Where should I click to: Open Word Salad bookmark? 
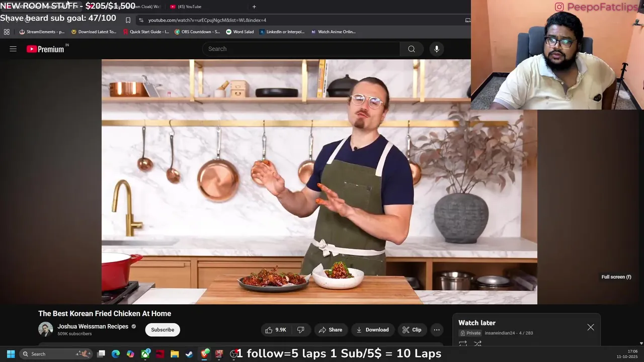pyautogui.click(x=240, y=32)
